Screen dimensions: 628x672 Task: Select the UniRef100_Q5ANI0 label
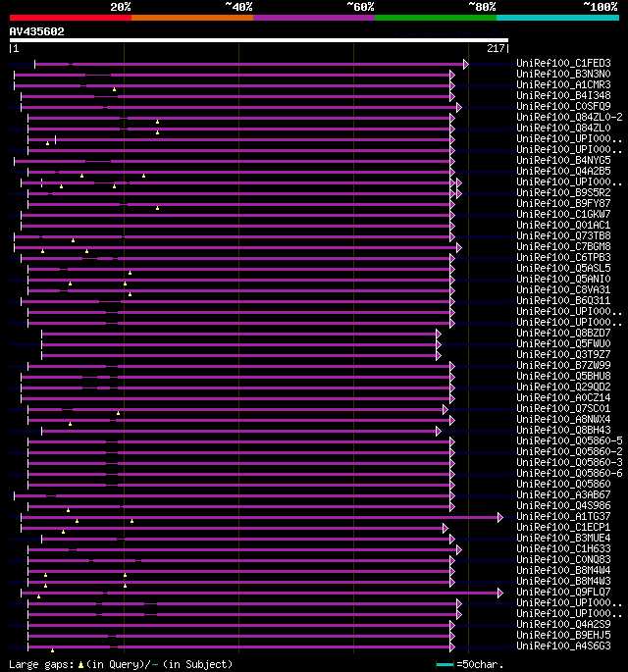click(563, 279)
